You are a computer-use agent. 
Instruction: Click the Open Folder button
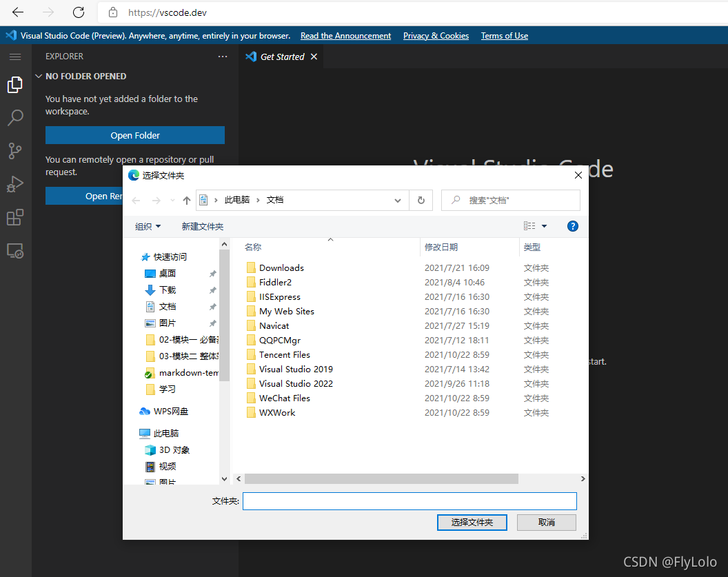click(135, 135)
